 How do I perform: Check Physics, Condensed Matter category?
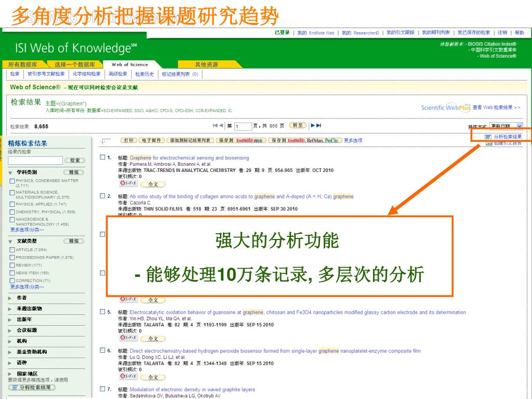pos(12,181)
